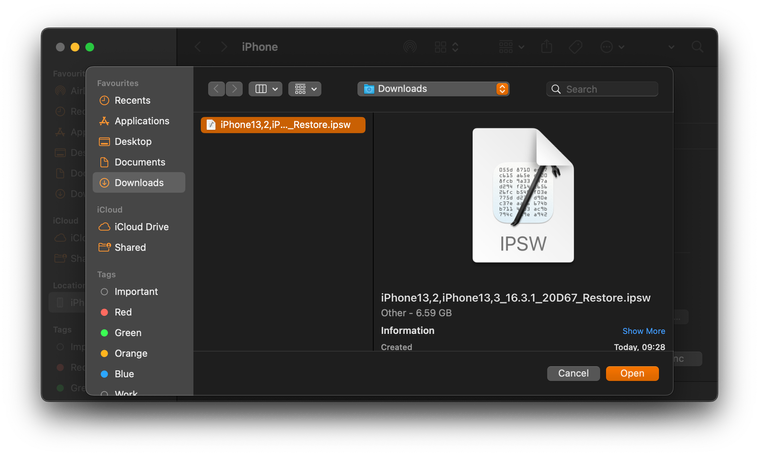Expand the Downloads location popup

click(433, 89)
